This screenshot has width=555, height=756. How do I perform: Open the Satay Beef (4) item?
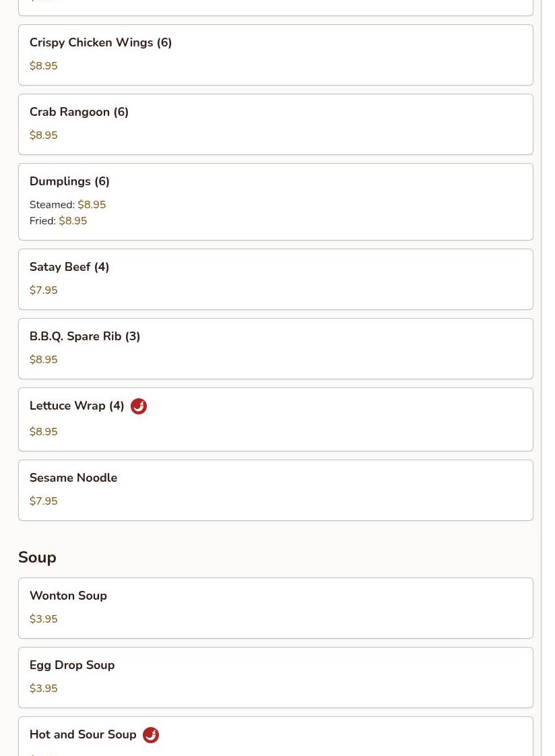click(275, 279)
